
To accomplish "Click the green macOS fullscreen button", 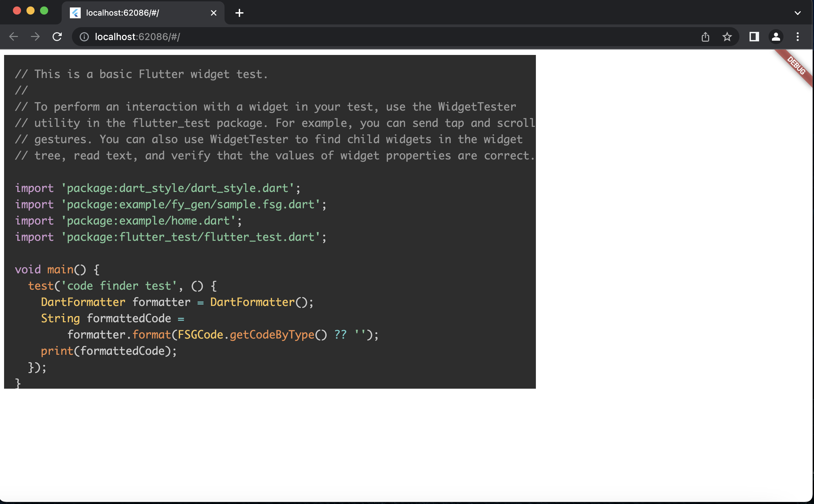I will click(x=44, y=11).
